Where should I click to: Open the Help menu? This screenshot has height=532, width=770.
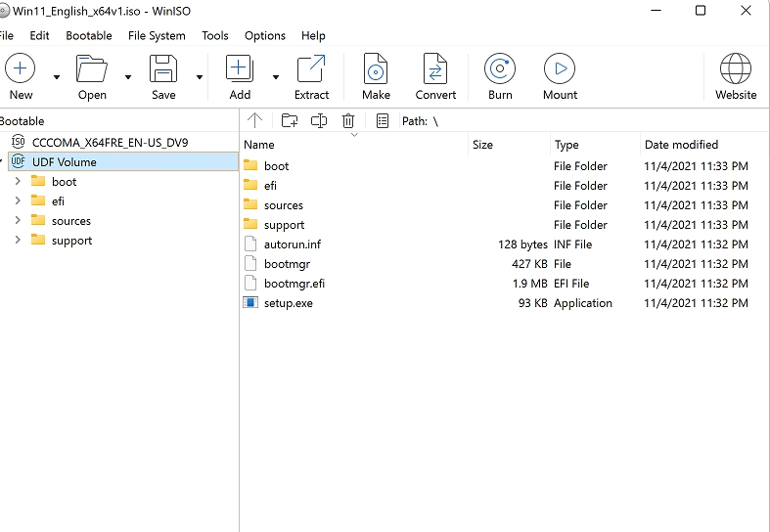click(313, 35)
